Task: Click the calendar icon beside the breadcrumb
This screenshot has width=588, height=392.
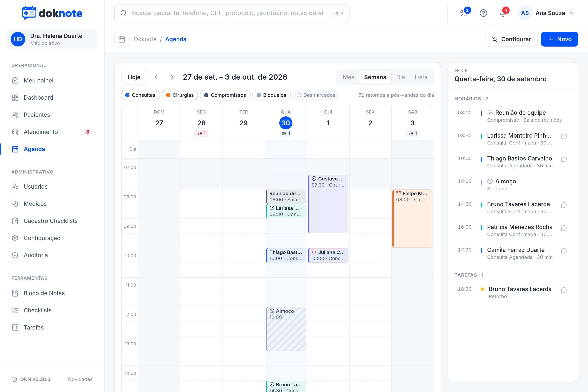Action: tap(122, 39)
